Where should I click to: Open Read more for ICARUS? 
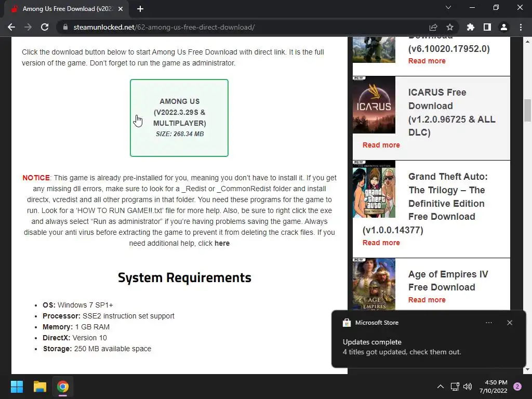[x=381, y=145]
